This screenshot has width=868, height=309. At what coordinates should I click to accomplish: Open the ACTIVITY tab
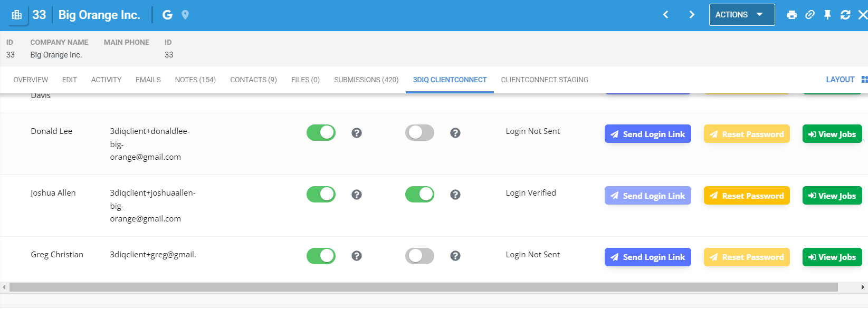coord(106,80)
